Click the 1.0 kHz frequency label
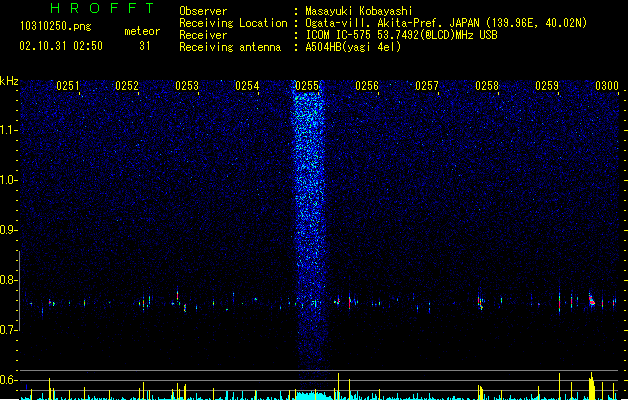This screenshot has height=400, width=629. coord(8,180)
